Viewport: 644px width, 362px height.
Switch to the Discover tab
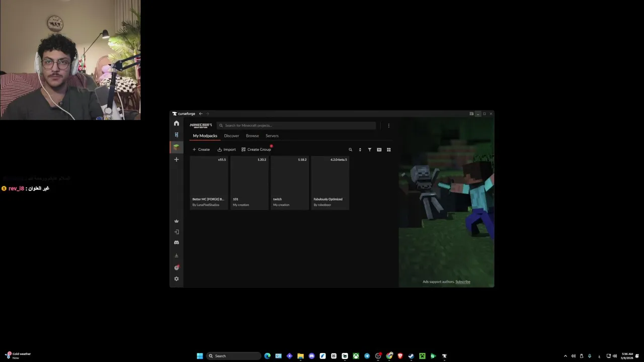pyautogui.click(x=231, y=136)
